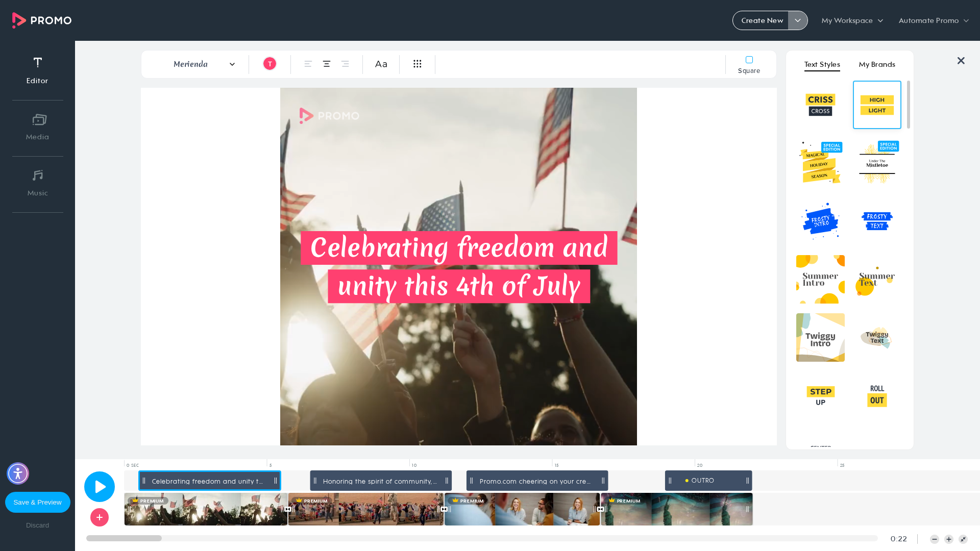This screenshot has width=980, height=551.
Task: Open the Merienda font dropdown
Action: point(204,64)
